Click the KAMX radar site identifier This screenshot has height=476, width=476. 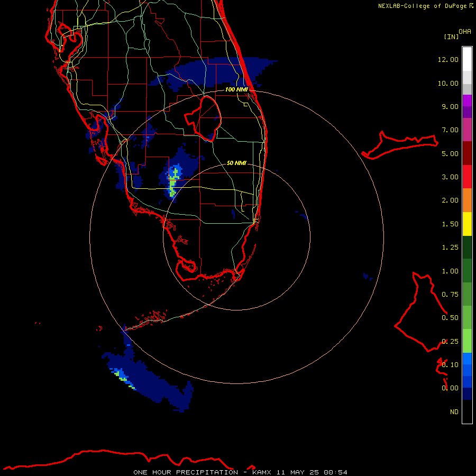click(261, 472)
